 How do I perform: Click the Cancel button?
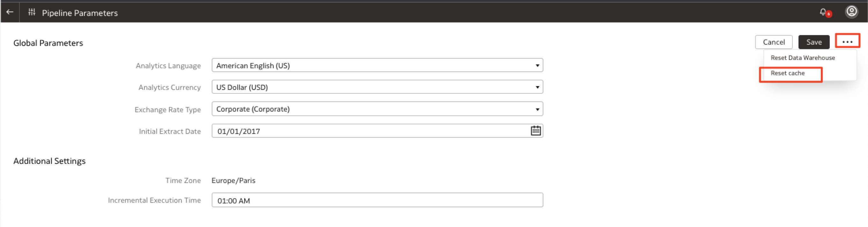[773, 42]
